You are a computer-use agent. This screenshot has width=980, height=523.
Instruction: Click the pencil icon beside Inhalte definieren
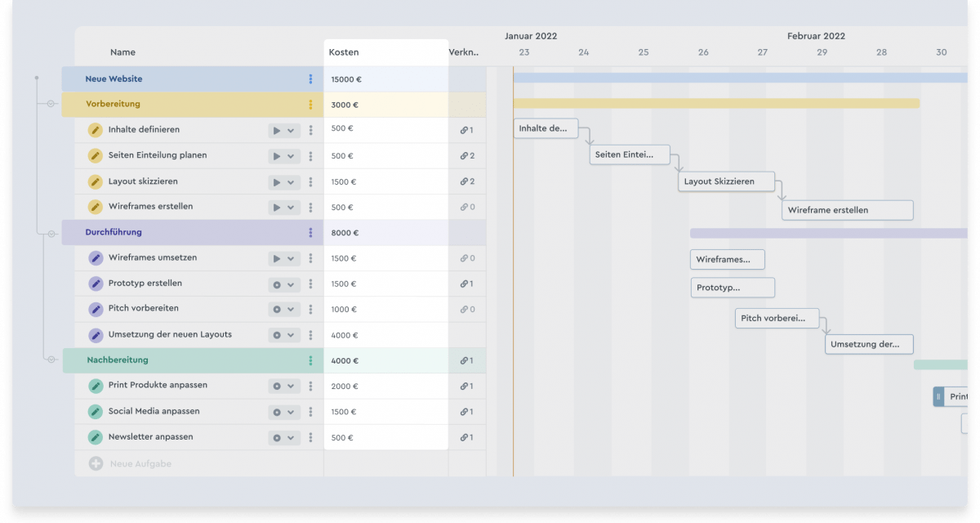pos(96,130)
